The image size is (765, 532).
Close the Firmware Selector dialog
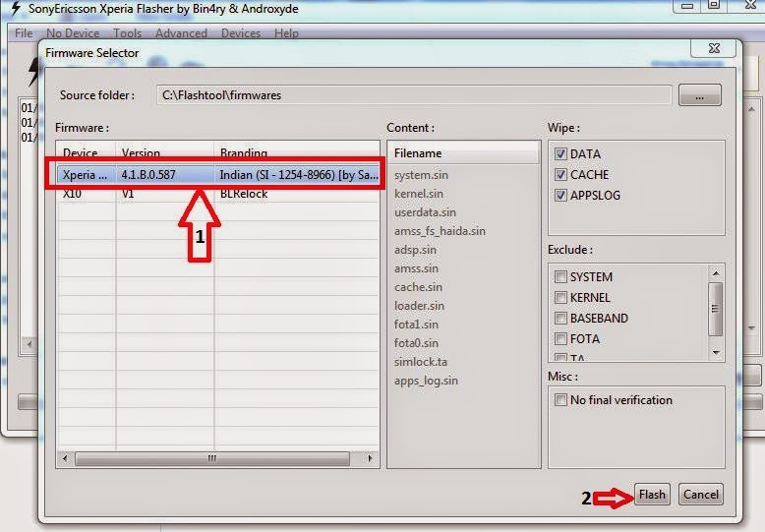point(714,48)
